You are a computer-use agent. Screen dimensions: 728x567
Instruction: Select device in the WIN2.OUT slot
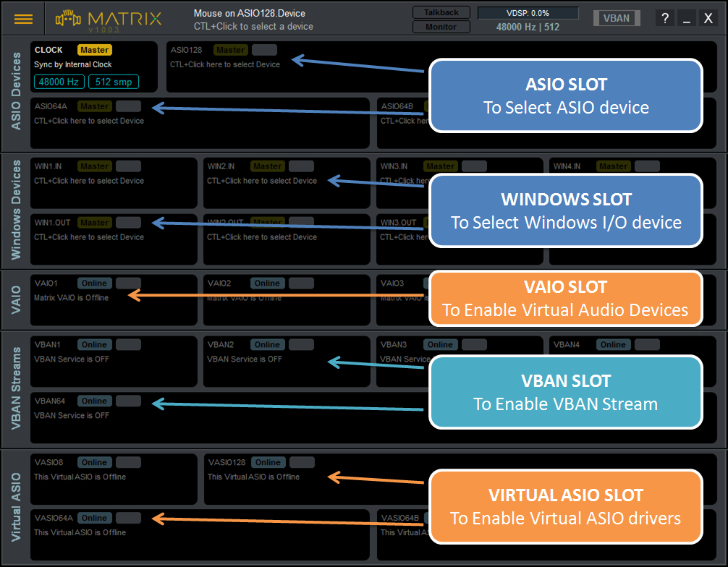262,237
